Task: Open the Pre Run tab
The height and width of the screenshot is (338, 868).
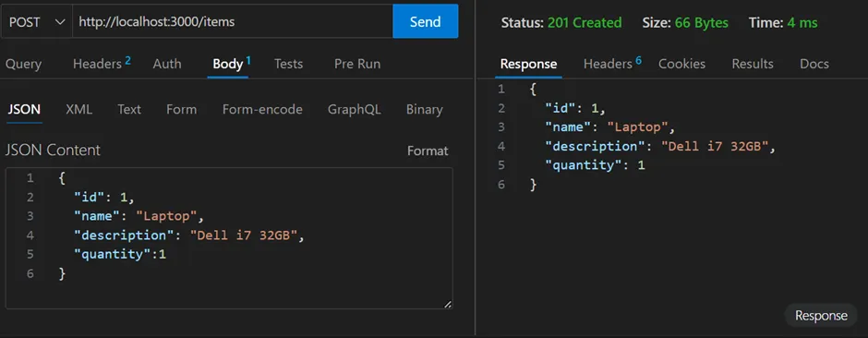Action: [x=357, y=64]
